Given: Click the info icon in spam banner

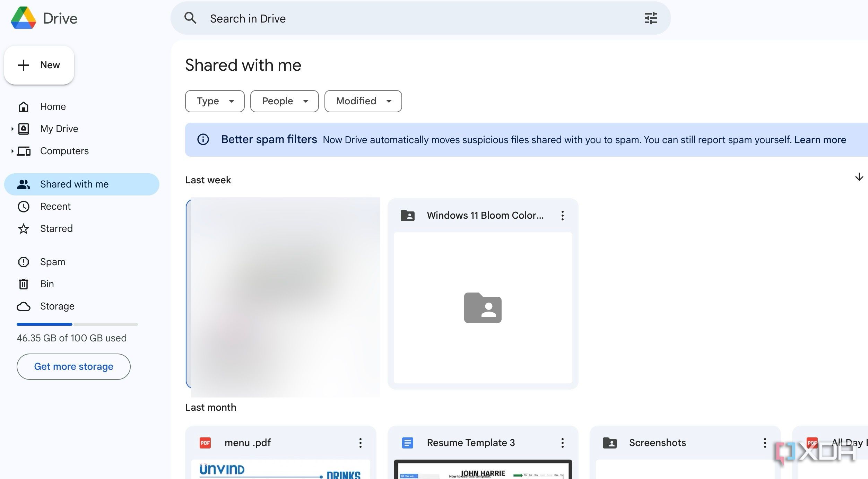Looking at the screenshot, I should point(203,139).
